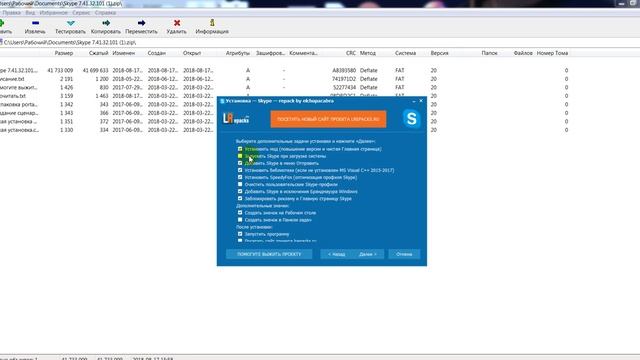Sort by the Изменен column header

[x=124, y=53]
